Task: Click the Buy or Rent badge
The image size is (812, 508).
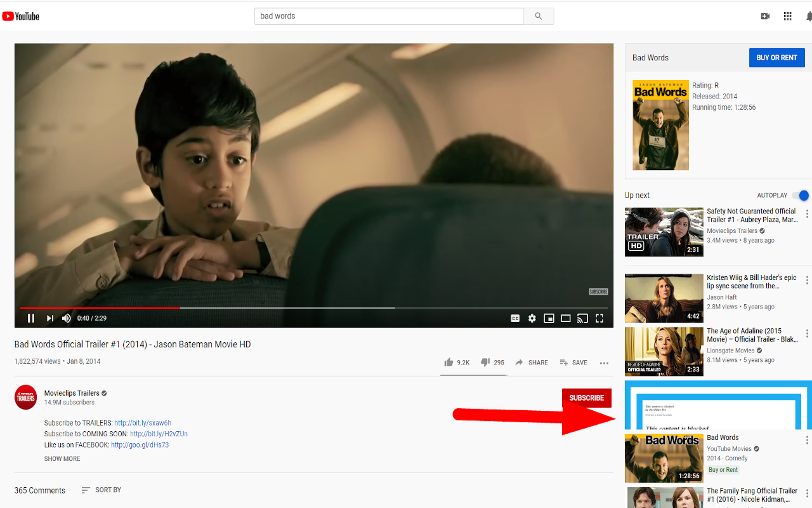Action: tap(723, 470)
